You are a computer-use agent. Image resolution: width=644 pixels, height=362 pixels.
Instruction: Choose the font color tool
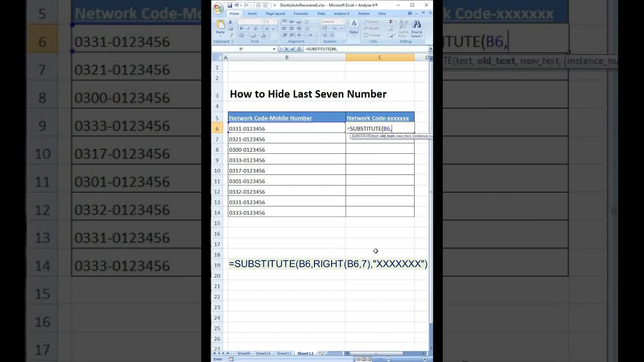(264, 36)
